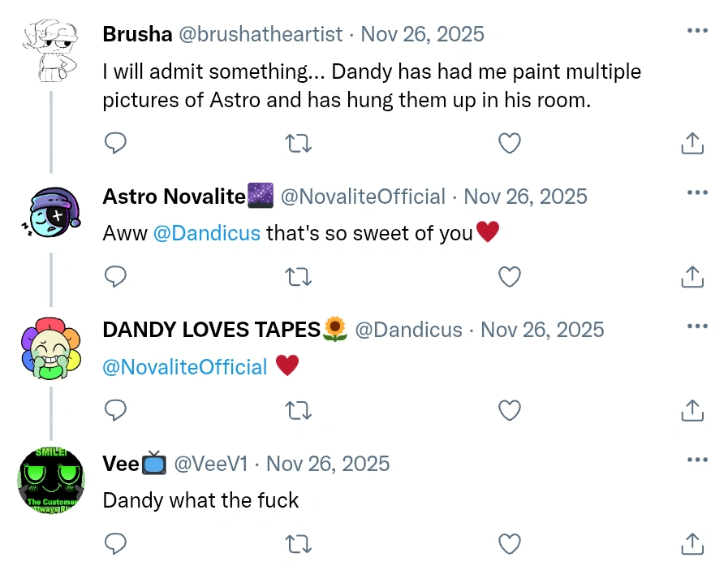Open options for Astro Novalite's reply
The width and height of the screenshot is (728, 575).
click(696, 192)
